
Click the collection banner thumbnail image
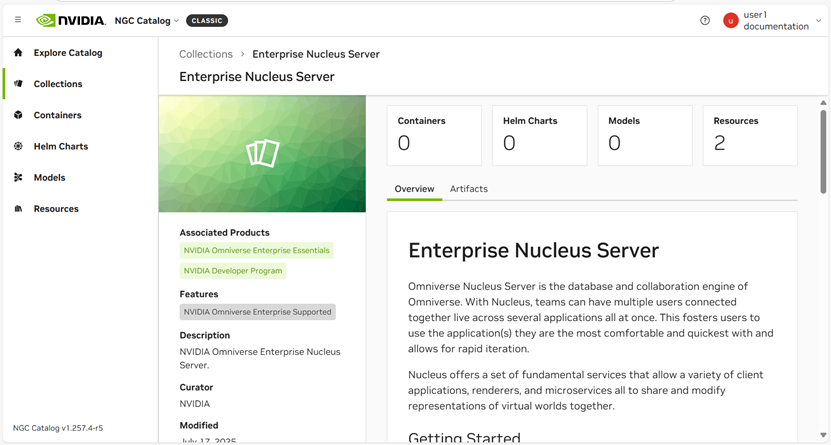[x=262, y=154]
